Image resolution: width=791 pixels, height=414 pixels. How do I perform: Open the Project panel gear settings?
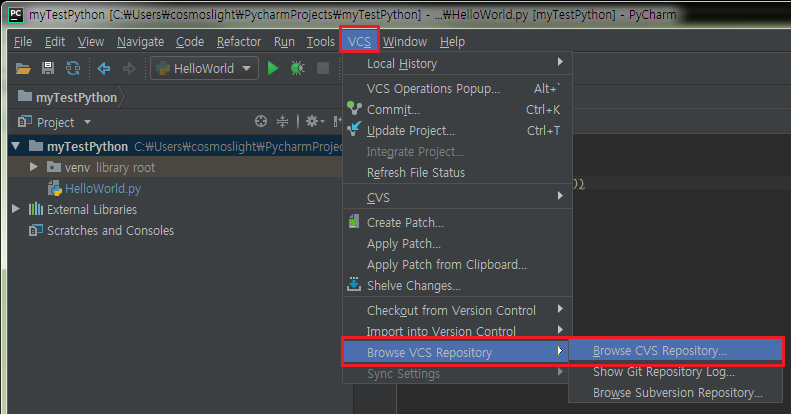315,121
